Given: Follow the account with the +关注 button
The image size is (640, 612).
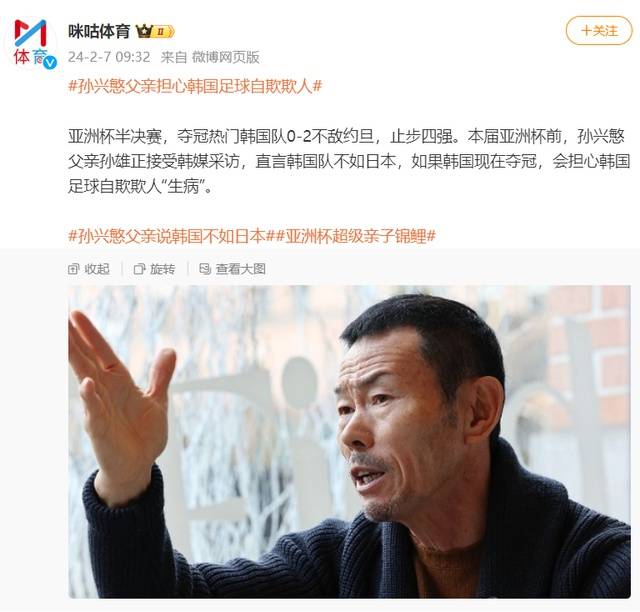Looking at the screenshot, I should [x=599, y=31].
